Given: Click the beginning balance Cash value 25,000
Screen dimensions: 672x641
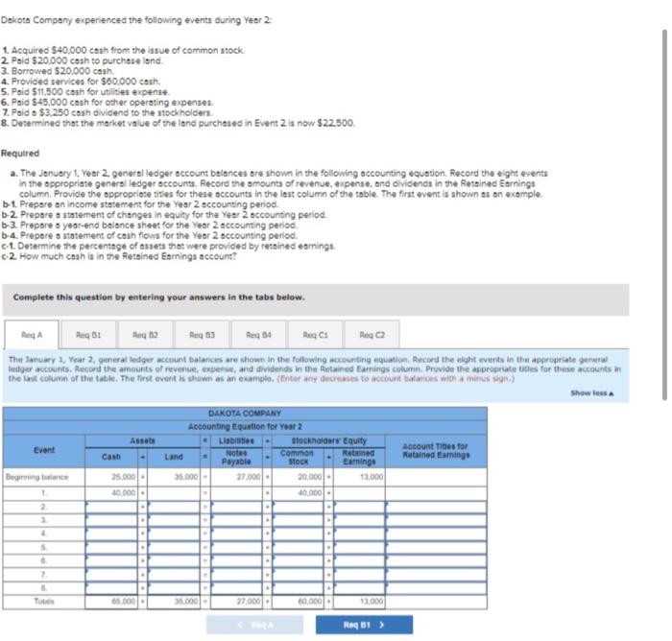Looking at the screenshot, I should pyautogui.click(x=124, y=477).
